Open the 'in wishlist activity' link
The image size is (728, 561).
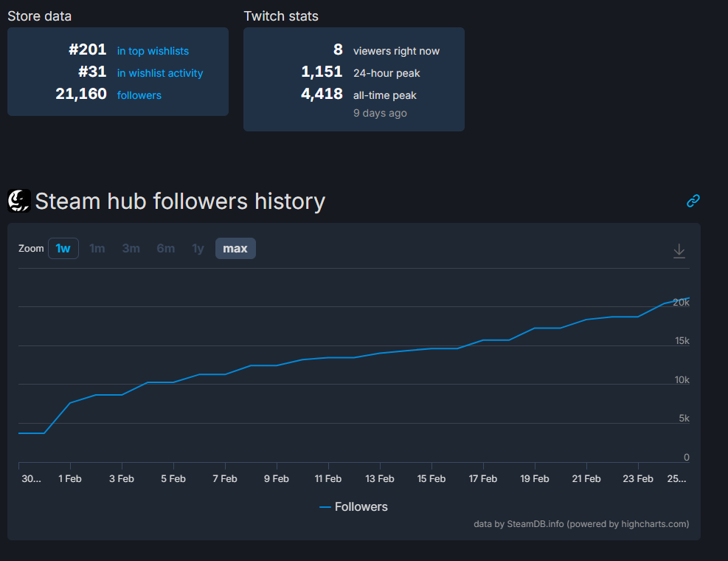pyautogui.click(x=160, y=73)
